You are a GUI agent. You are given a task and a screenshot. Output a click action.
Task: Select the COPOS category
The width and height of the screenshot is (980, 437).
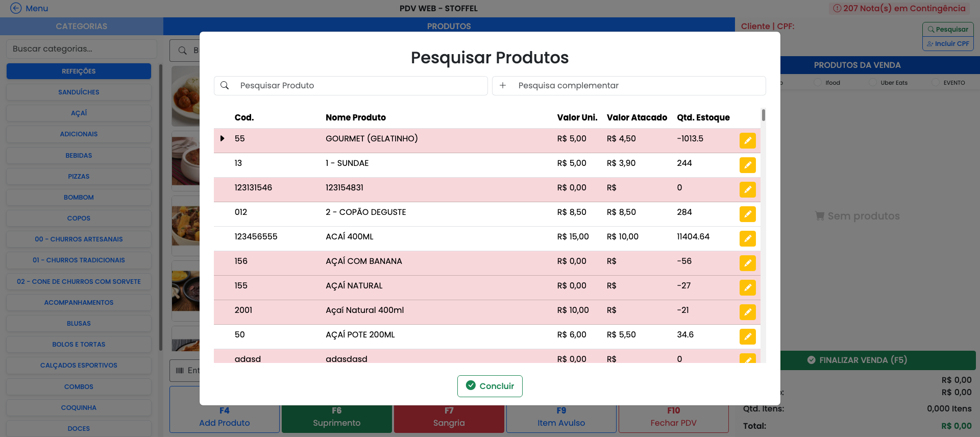(x=79, y=218)
